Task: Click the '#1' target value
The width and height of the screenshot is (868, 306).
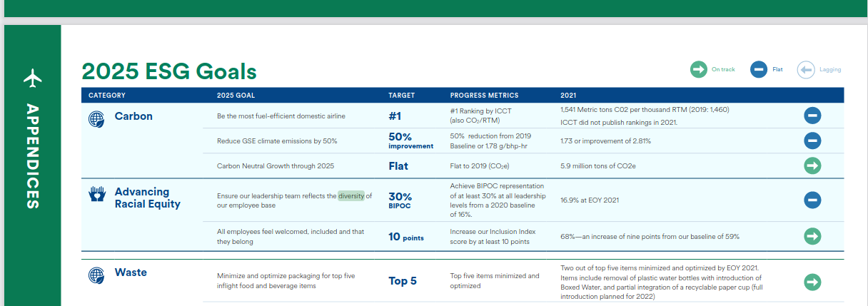Action: coord(398,116)
